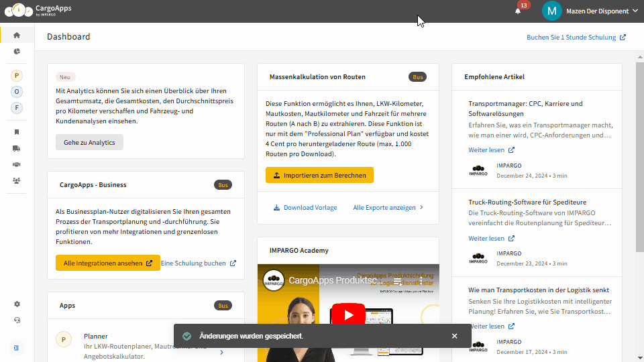Click the 'Neu' tag on Analytics card

pyautogui.click(x=65, y=77)
